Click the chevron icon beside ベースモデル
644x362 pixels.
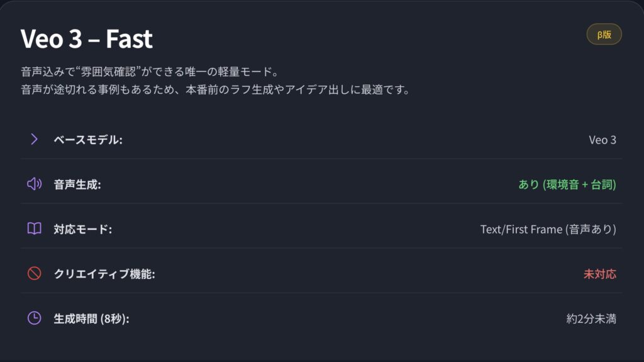point(34,139)
